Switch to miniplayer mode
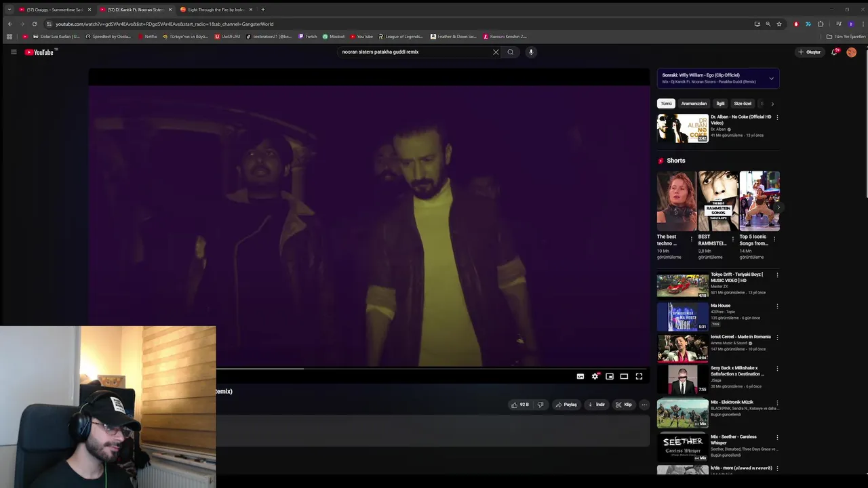This screenshot has height=488, width=868. coord(610,376)
